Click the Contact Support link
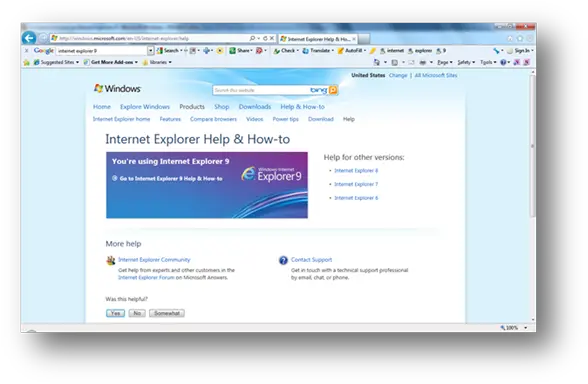588x384 pixels. (x=311, y=260)
